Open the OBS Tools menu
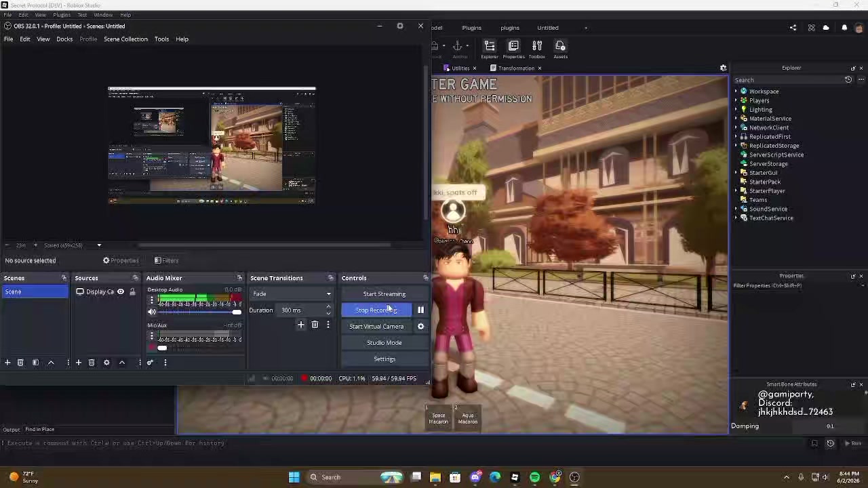The height and width of the screenshot is (488, 868). point(161,39)
